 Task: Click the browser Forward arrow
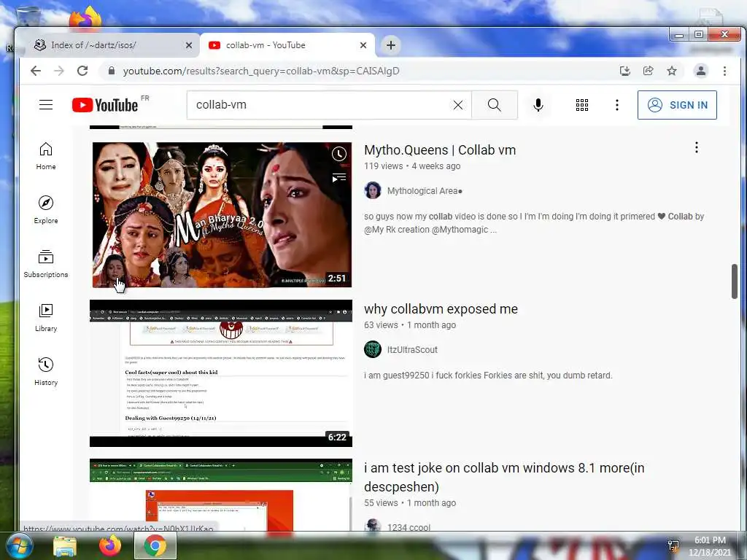pyautogui.click(x=59, y=71)
